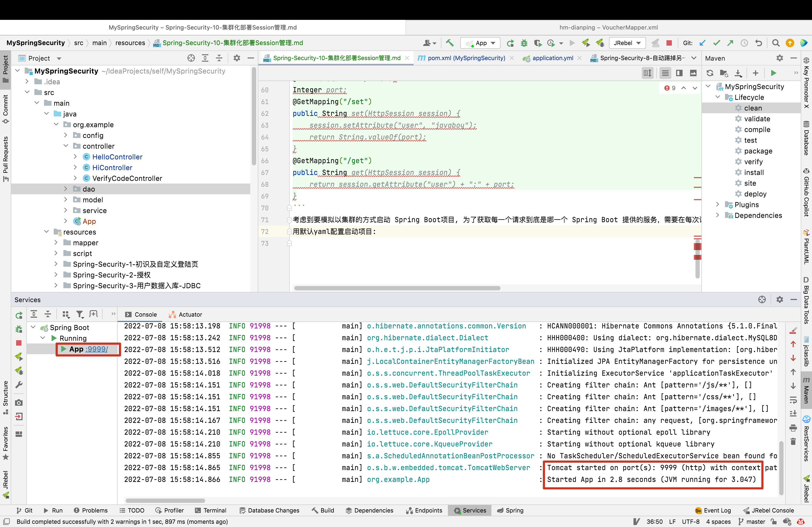Collapse all nodes in the Project panel
Screen dimensions: 812x527
219,58
